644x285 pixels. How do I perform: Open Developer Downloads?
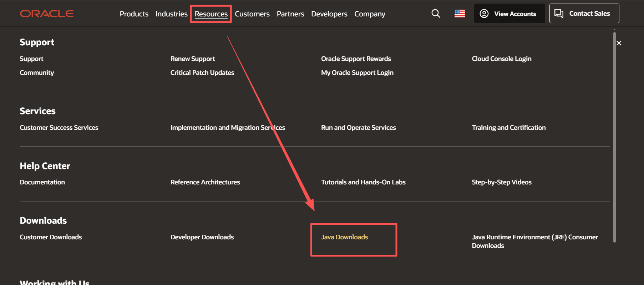click(202, 237)
